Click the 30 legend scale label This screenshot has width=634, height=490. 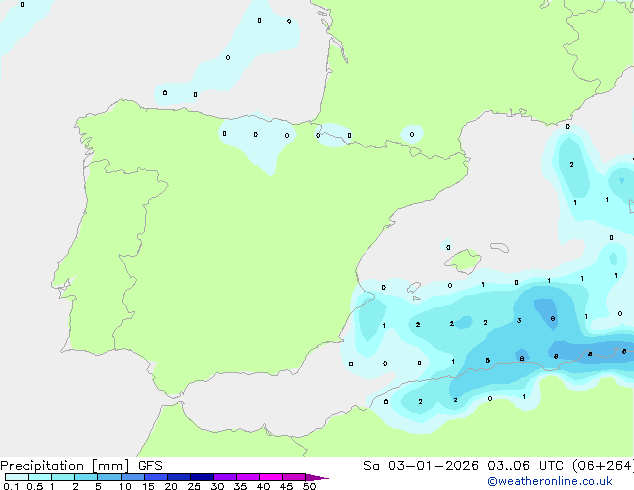217,486
